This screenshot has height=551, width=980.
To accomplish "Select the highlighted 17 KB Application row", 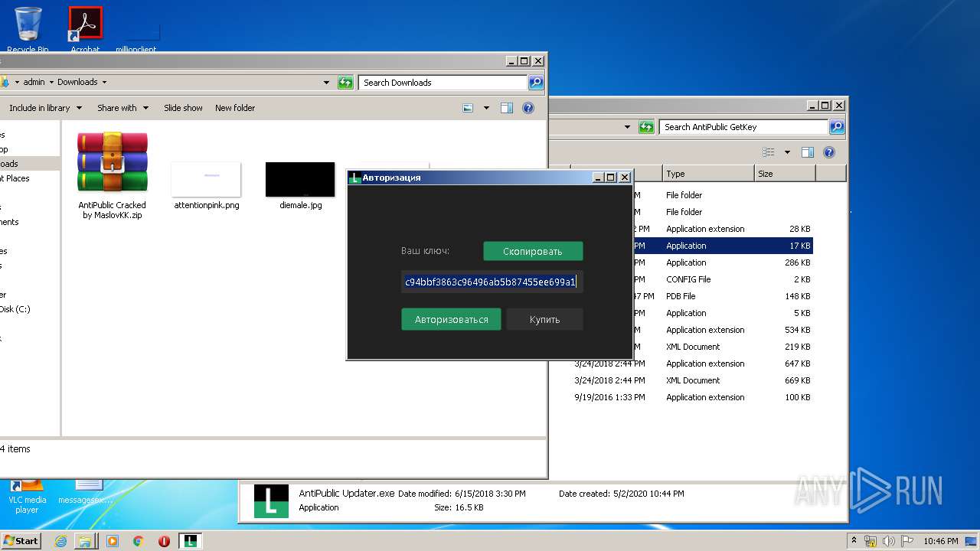I will (x=723, y=246).
